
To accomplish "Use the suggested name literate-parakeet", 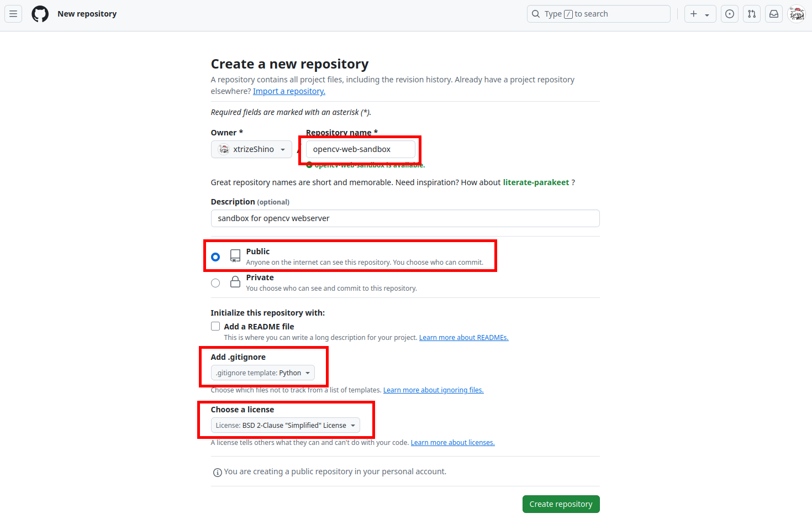I will tap(535, 182).
